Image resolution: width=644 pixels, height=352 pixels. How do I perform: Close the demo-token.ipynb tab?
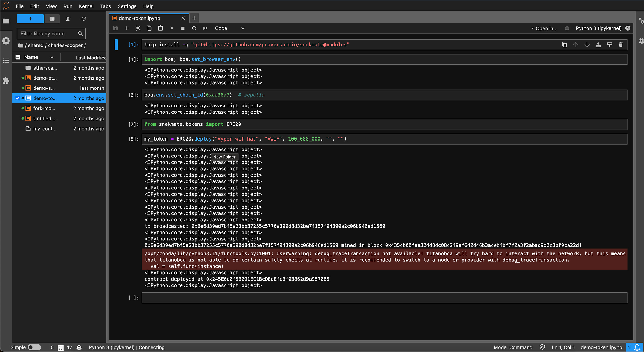(x=183, y=18)
